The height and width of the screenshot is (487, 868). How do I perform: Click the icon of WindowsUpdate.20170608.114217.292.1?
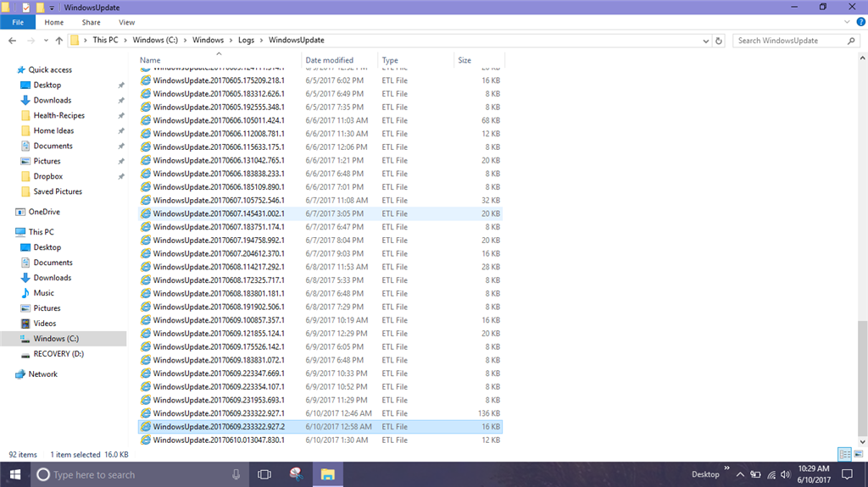click(146, 267)
